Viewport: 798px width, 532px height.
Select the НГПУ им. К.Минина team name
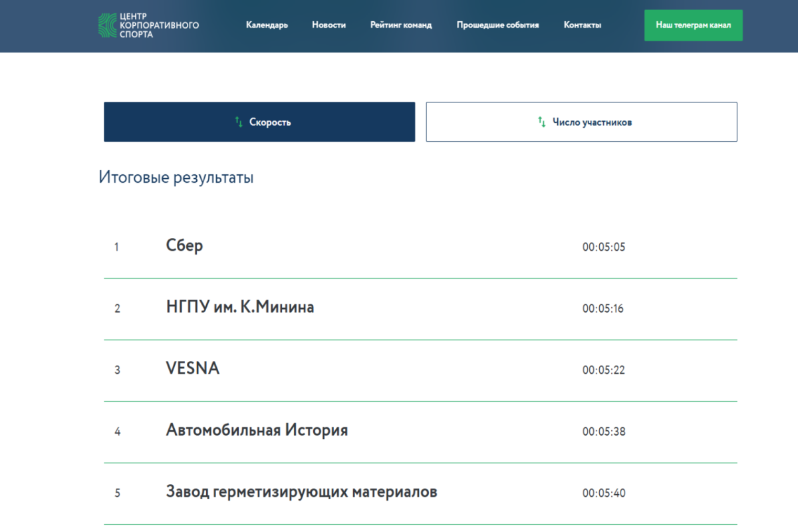tap(240, 307)
